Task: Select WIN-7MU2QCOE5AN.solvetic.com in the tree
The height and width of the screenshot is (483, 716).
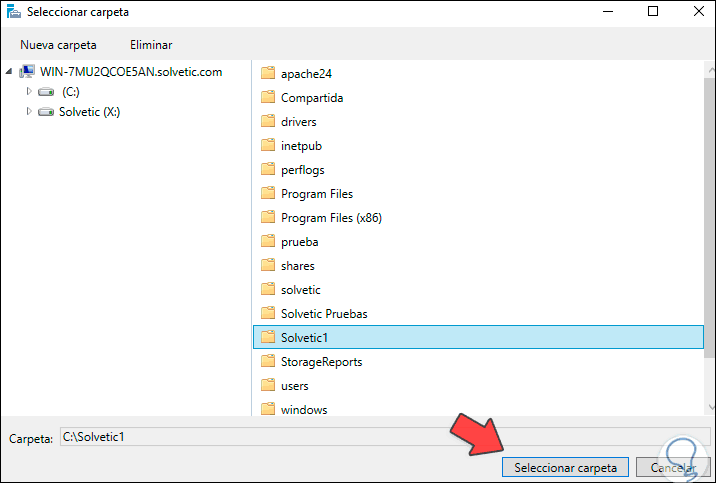Action: click(x=131, y=72)
